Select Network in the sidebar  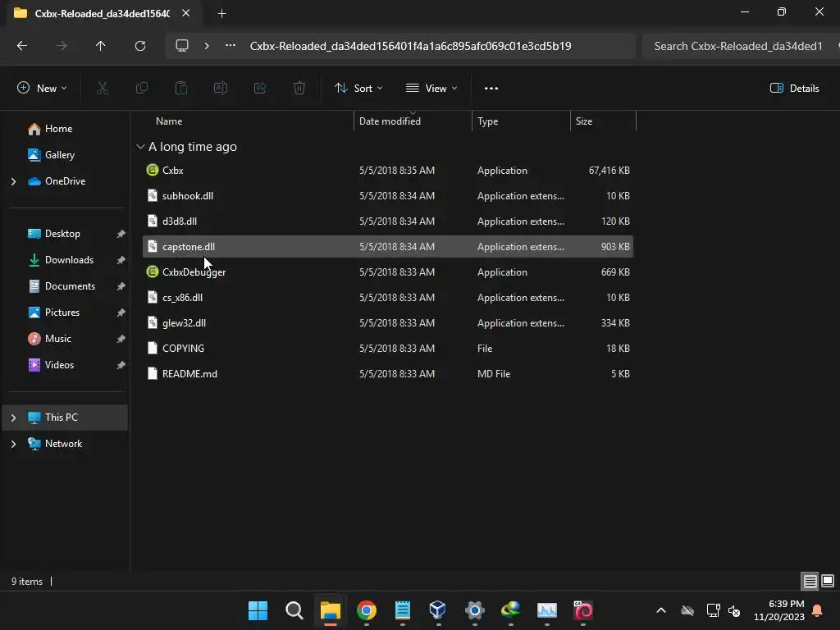[63, 444]
